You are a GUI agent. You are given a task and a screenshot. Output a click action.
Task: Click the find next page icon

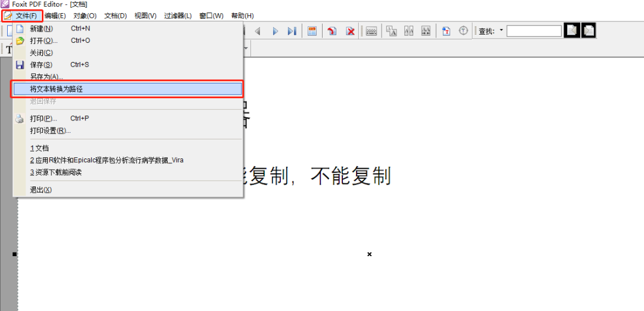tap(589, 30)
